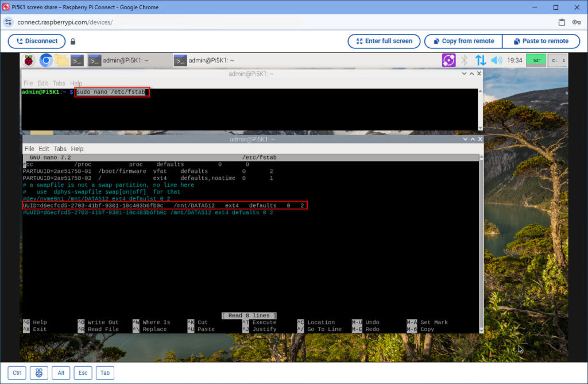Open the network arrows tray icon
Screen dimensions: 588x384
[x=481, y=60]
